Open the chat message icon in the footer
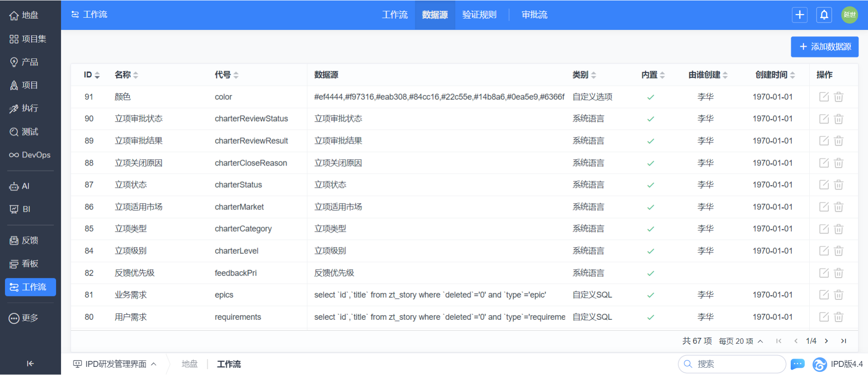 (798, 364)
